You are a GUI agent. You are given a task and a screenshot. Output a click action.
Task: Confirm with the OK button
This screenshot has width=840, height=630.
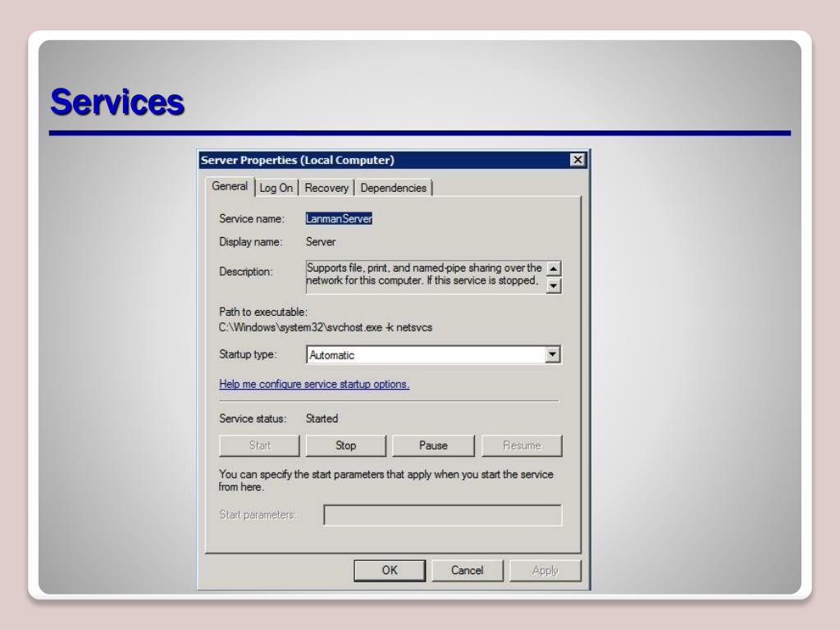click(390, 571)
